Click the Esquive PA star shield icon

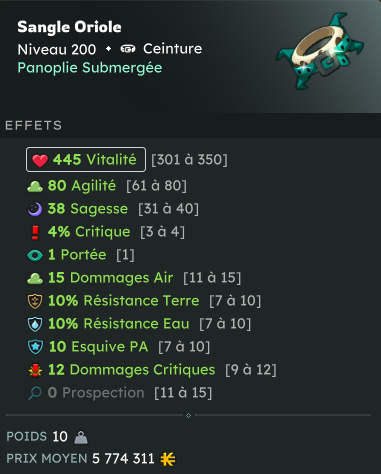[x=35, y=347]
